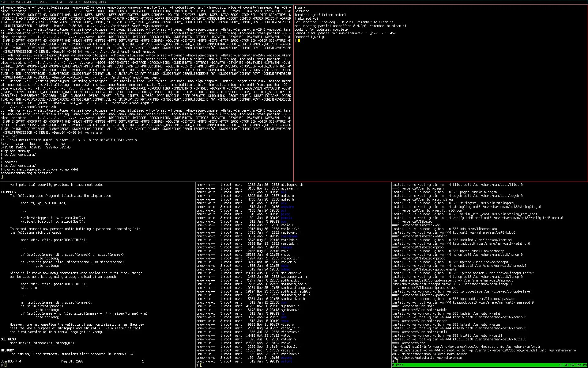Click the onewire directory entry
Viewport: 588px width, 368px height.
(287, 207)
